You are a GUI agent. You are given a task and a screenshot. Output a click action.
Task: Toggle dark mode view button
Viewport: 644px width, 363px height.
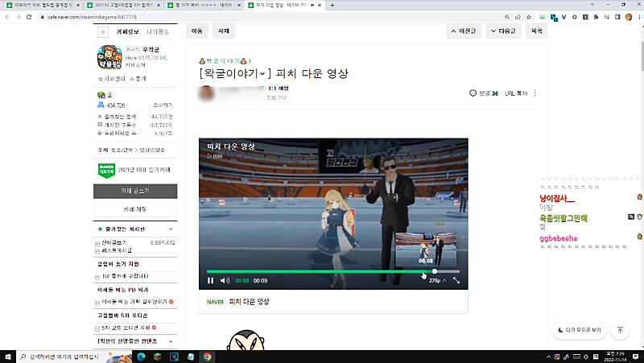point(580,330)
